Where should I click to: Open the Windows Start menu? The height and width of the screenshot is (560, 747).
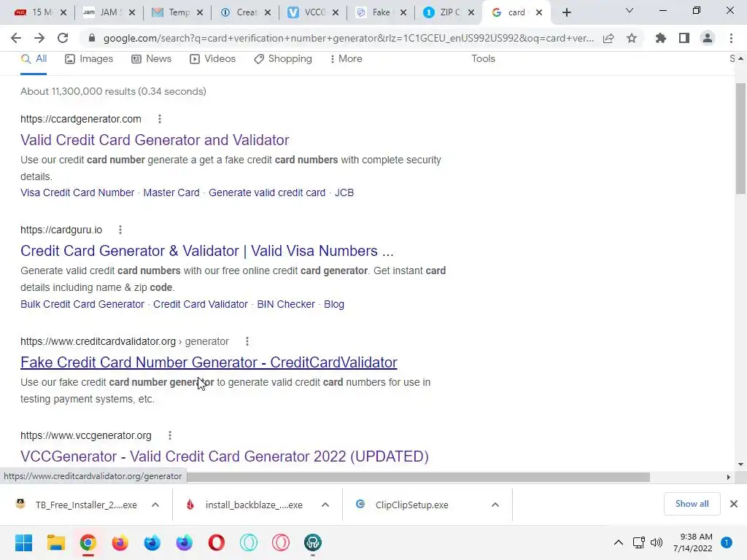[x=23, y=542]
